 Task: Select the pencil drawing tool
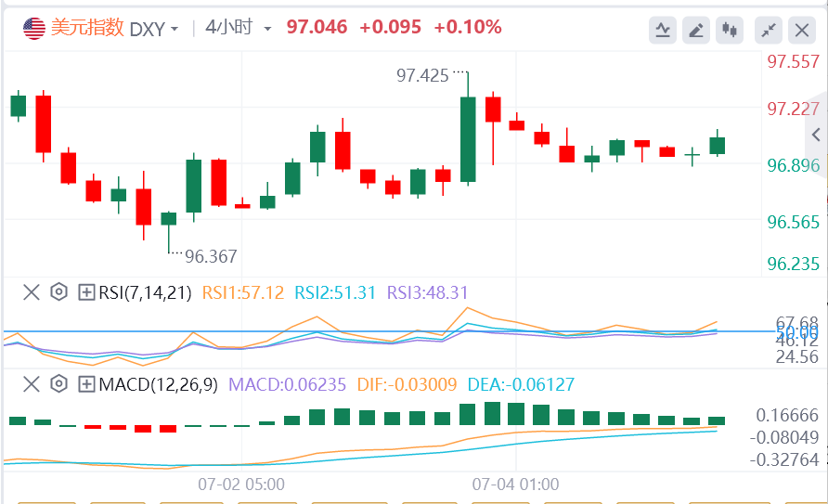click(x=696, y=30)
